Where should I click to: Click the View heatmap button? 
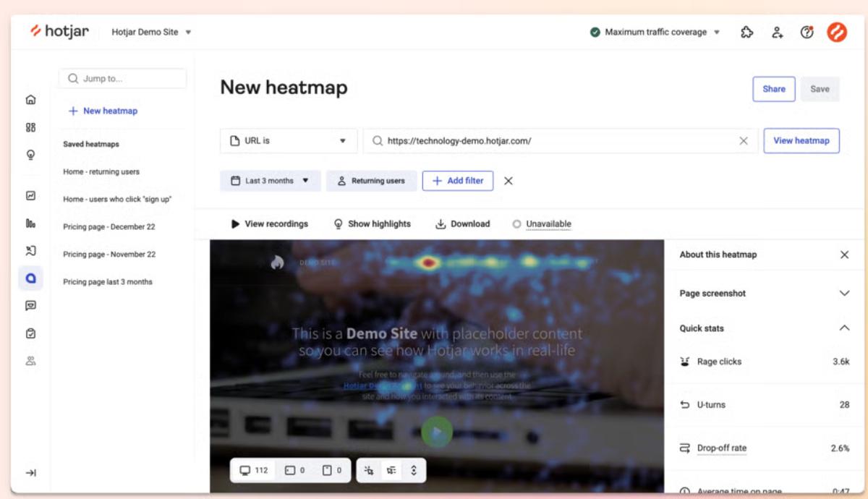point(801,141)
